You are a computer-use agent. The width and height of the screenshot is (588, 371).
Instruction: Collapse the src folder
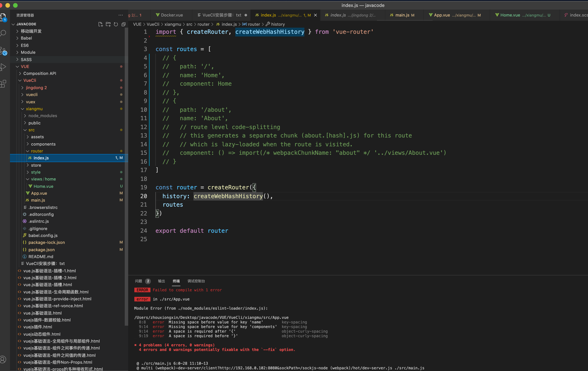pyautogui.click(x=25, y=130)
